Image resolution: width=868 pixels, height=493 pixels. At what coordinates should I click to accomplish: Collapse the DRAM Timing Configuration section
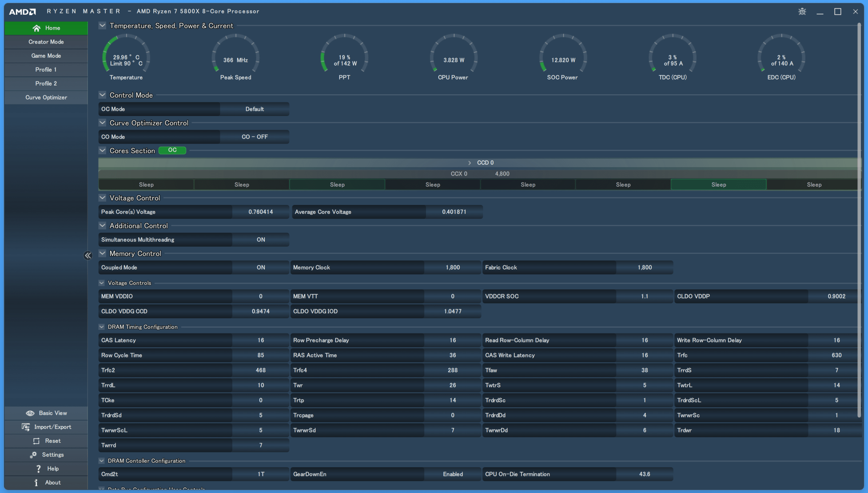point(102,327)
